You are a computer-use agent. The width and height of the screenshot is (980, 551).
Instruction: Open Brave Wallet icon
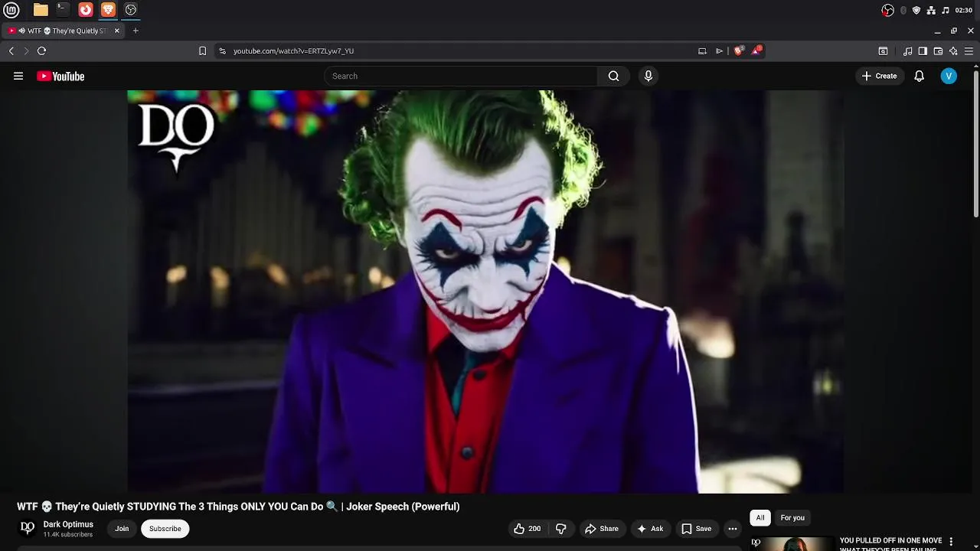coord(938,51)
